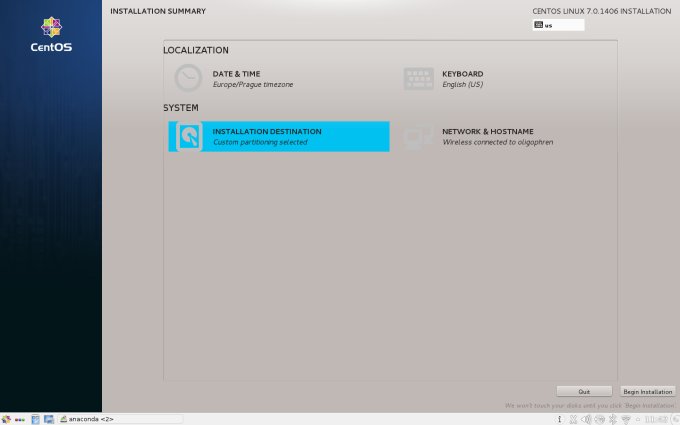Click the Quit button
680x425 pixels.
click(584, 392)
